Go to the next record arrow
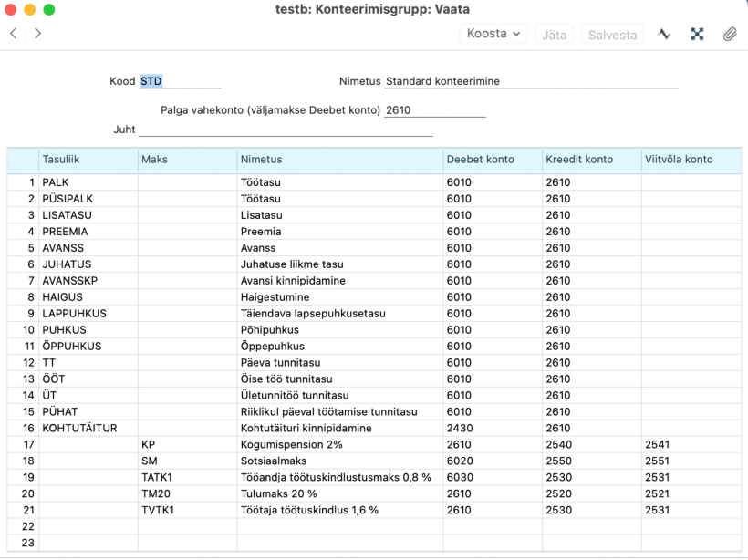The width and height of the screenshot is (748, 560). 37,34
